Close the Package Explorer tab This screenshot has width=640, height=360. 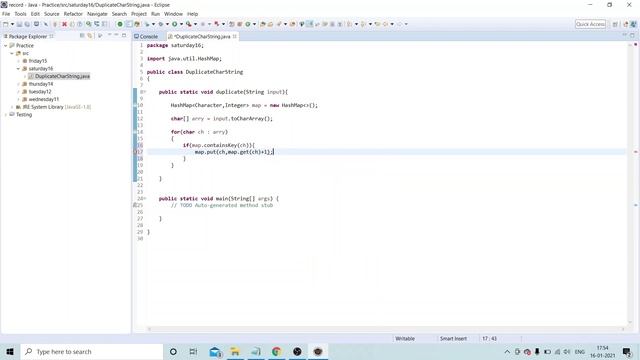[x=51, y=36]
